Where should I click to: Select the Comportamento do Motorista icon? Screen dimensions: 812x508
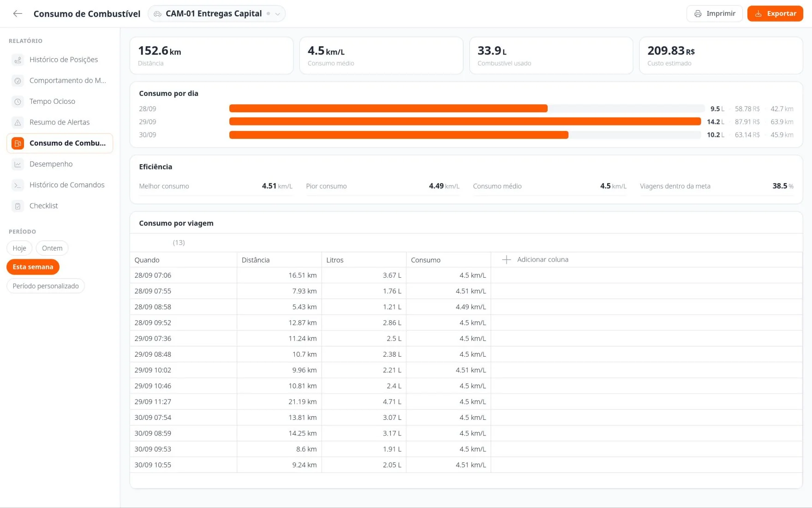(18, 81)
